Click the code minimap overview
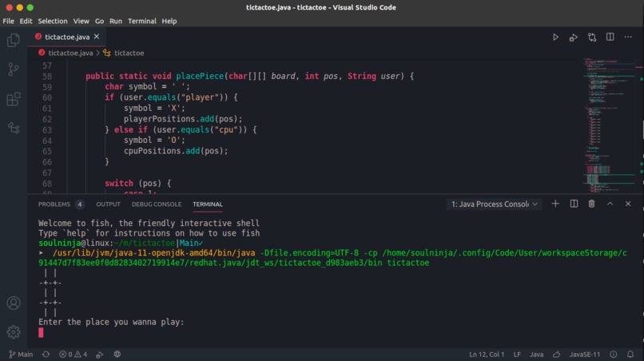Viewport: 644px width, 361px height. [x=610, y=125]
